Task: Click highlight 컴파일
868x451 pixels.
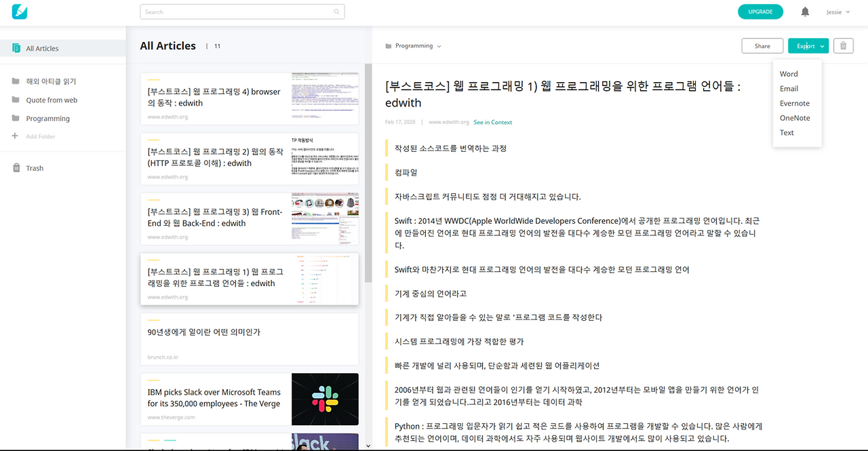Action: click(406, 172)
